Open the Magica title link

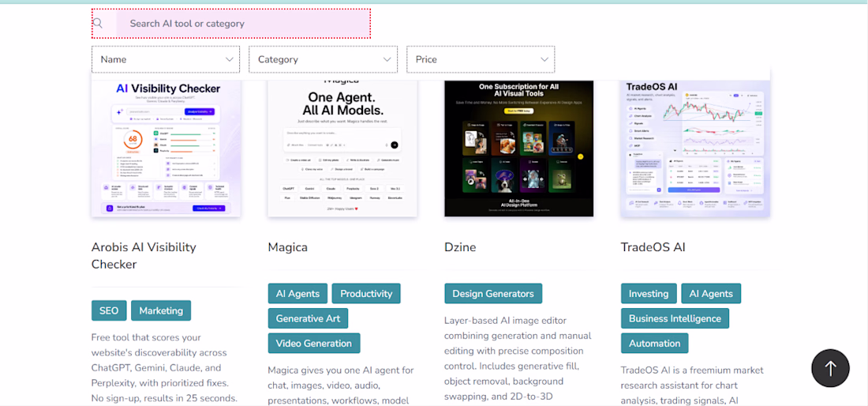tap(288, 247)
